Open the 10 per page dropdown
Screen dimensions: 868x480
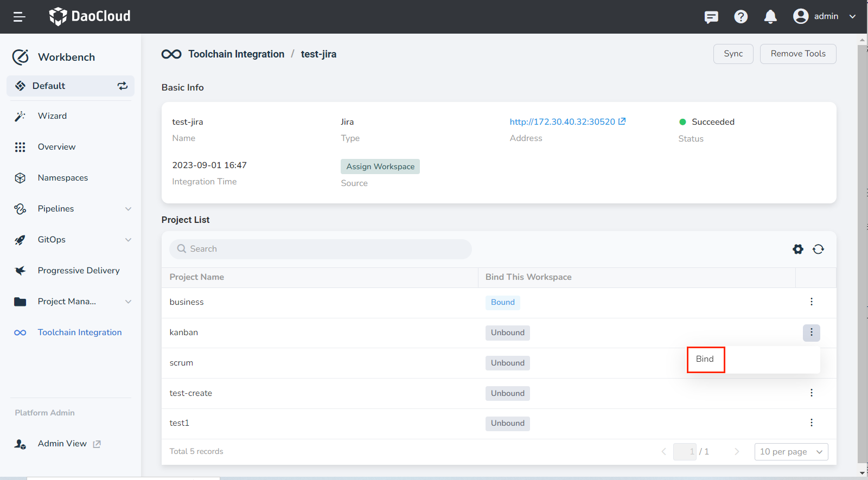[790, 452]
